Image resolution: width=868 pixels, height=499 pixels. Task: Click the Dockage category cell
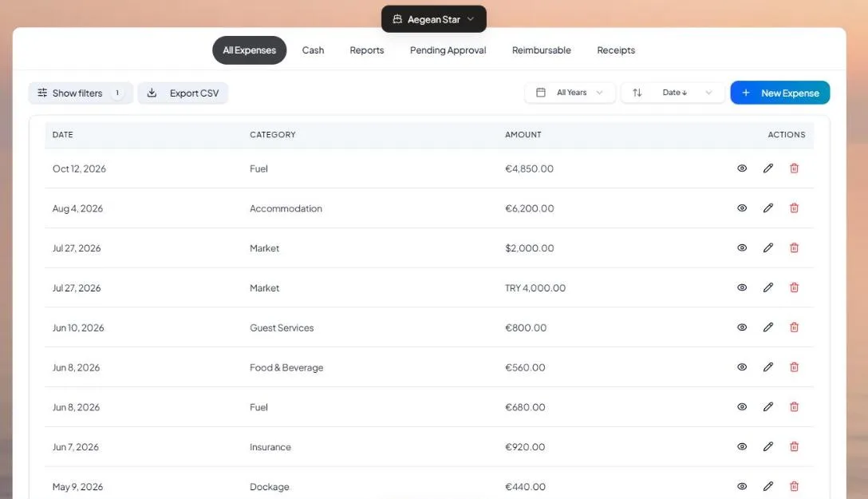click(269, 487)
